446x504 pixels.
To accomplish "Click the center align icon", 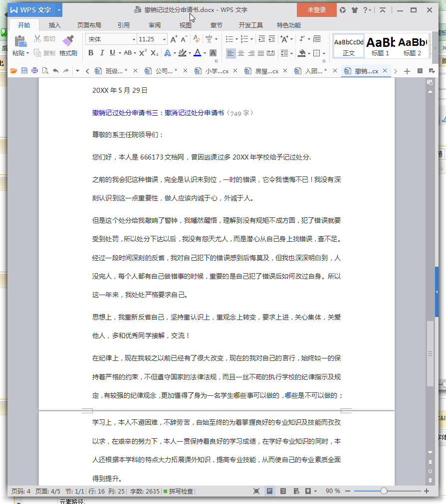I will (x=241, y=53).
